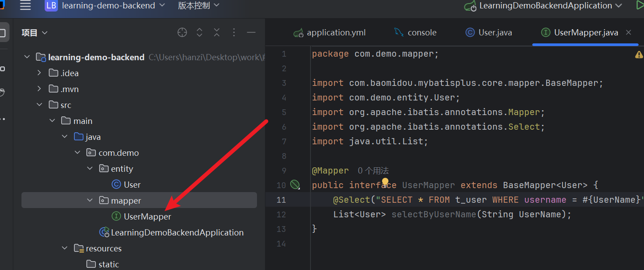Select the .idea folder row
Screen dimensions: 644x270
coord(139,73)
